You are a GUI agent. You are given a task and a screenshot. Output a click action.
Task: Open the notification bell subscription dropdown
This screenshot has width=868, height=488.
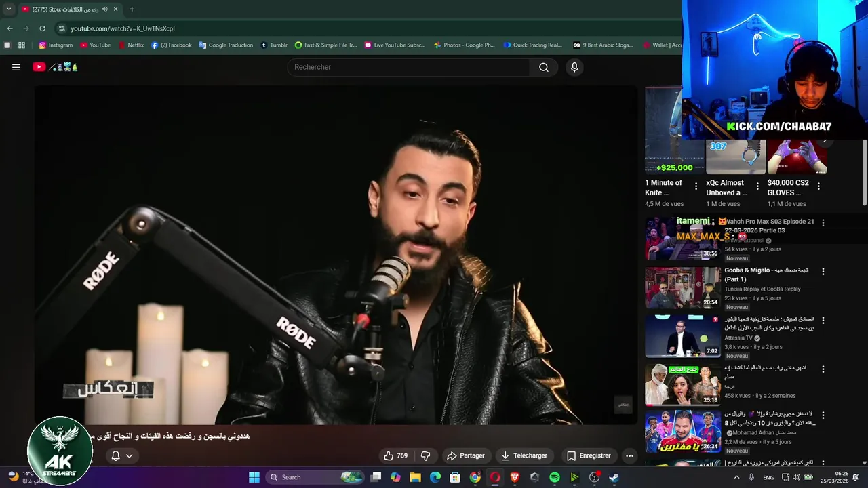click(x=121, y=455)
